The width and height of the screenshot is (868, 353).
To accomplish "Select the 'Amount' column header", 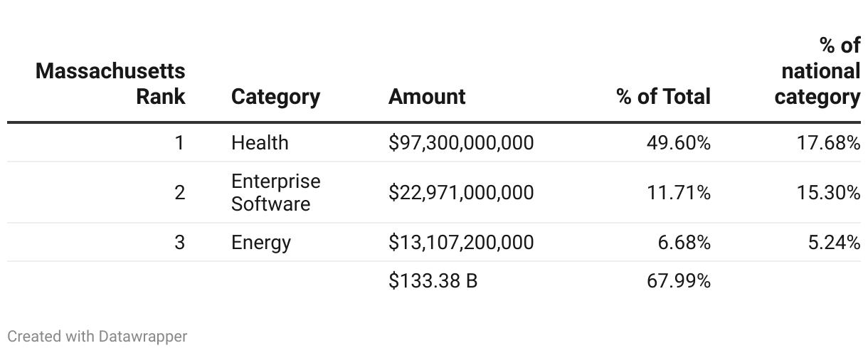I will click(427, 96).
